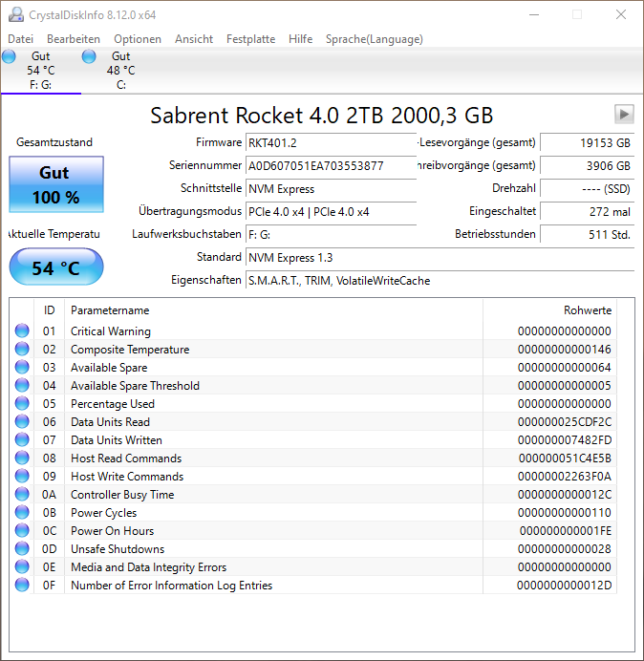Image resolution: width=644 pixels, height=661 pixels.
Task: Click the Rohwerte column header
Action: pyautogui.click(x=549, y=310)
